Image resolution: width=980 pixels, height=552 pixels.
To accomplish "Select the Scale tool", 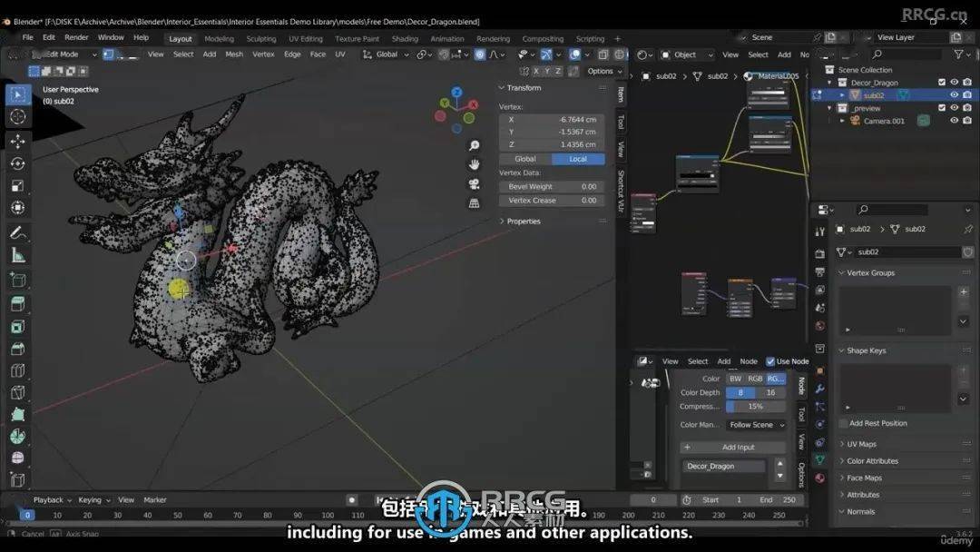I will pyautogui.click(x=18, y=183).
